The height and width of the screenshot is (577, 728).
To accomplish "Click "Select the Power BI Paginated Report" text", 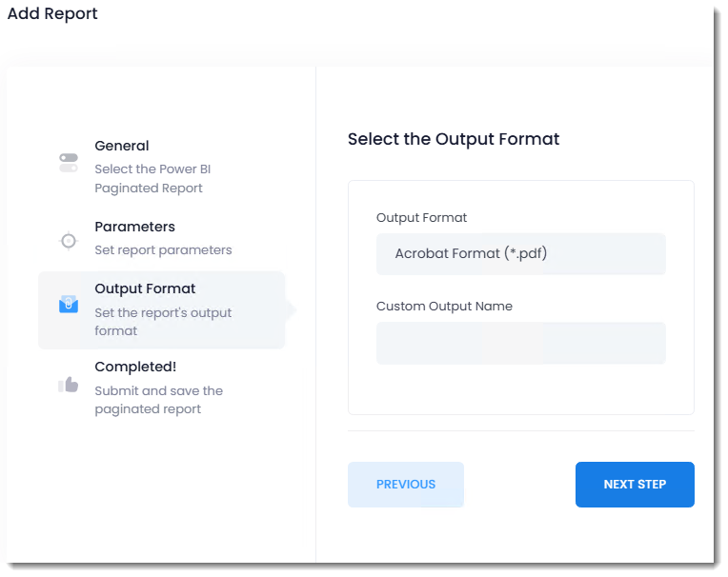I will pyautogui.click(x=152, y=179).
